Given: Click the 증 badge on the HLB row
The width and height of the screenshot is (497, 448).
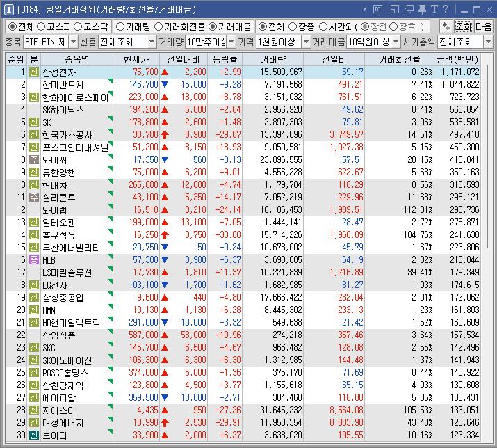Looking at the screenshot, I should coord(34,260).
